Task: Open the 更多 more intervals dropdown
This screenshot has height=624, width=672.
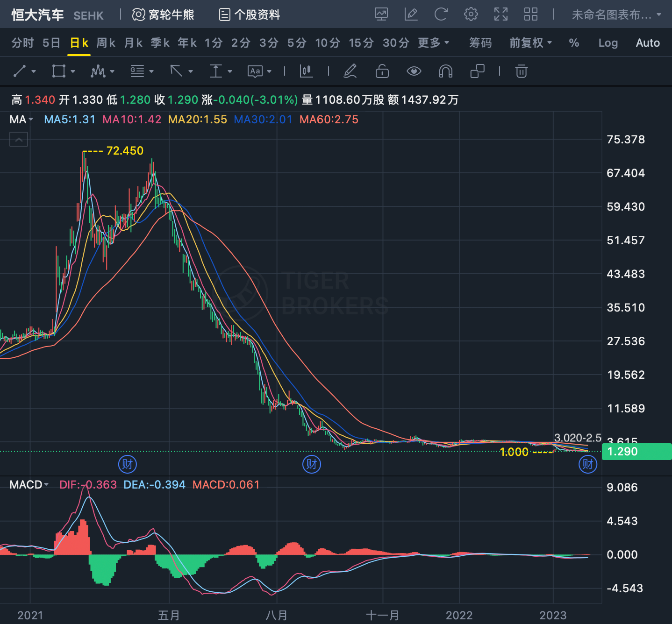Action: [434, 43]
